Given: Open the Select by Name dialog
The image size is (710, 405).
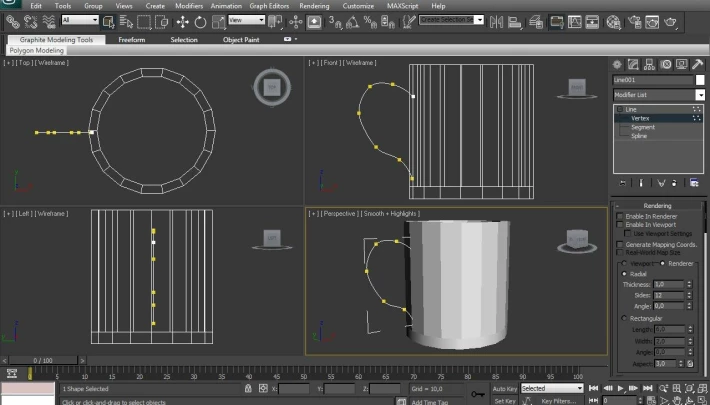Looking at the screenshot, I should 126,21.
